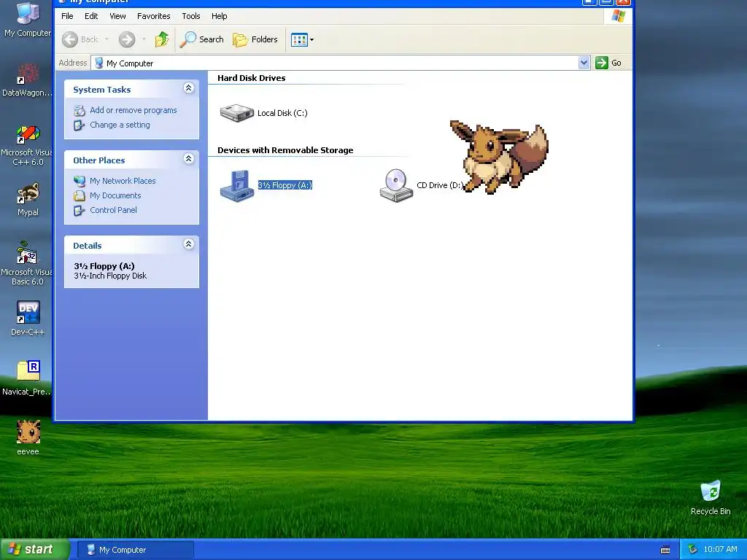The height and width of the screenshot is (560, 747).
Task: Click the Go button
Action: (x=608, y=63)
